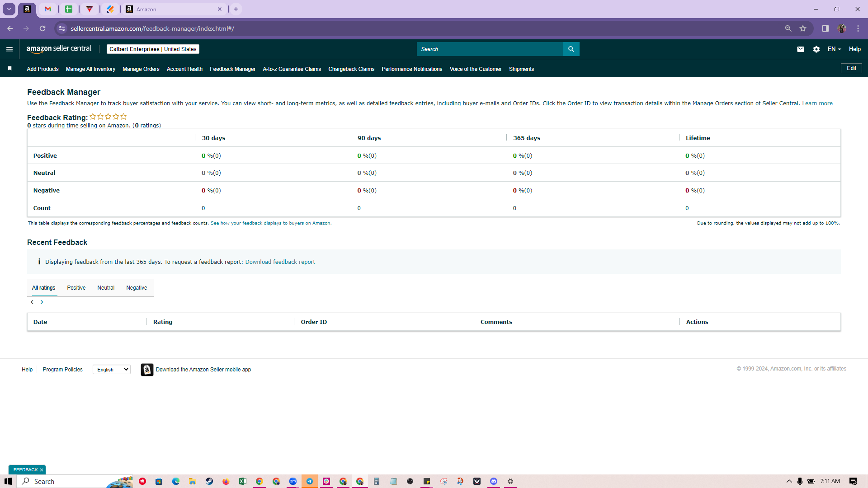Focus the Seller Central search field
Screen dimensions: 868x488
tap(490, 49)
